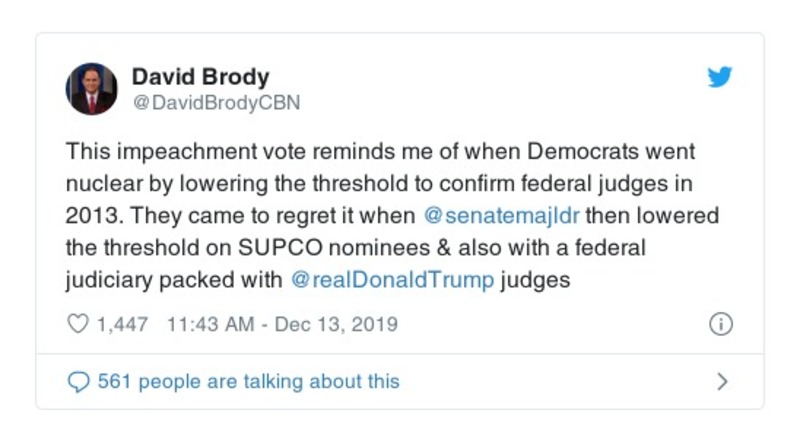This screenshot has width=800, height=445.
Task: Like the tweet with the heart icon
Action: [x=77, y=324]
